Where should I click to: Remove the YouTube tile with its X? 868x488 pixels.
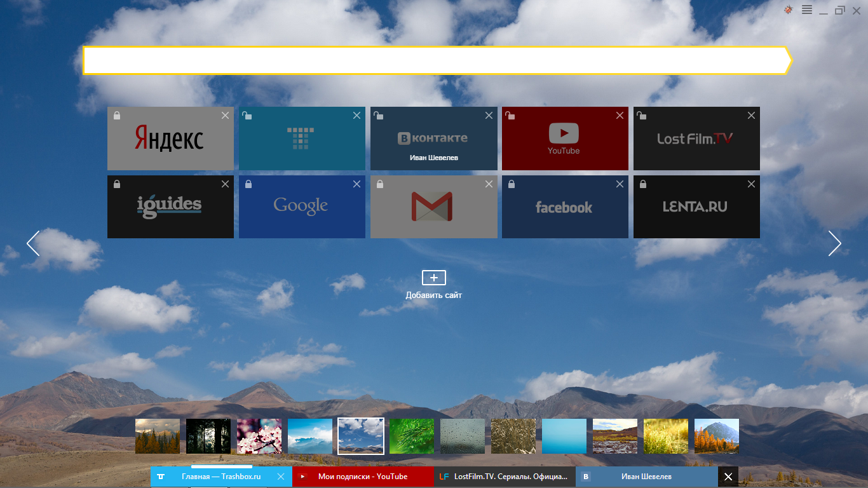tap(620, 116)
